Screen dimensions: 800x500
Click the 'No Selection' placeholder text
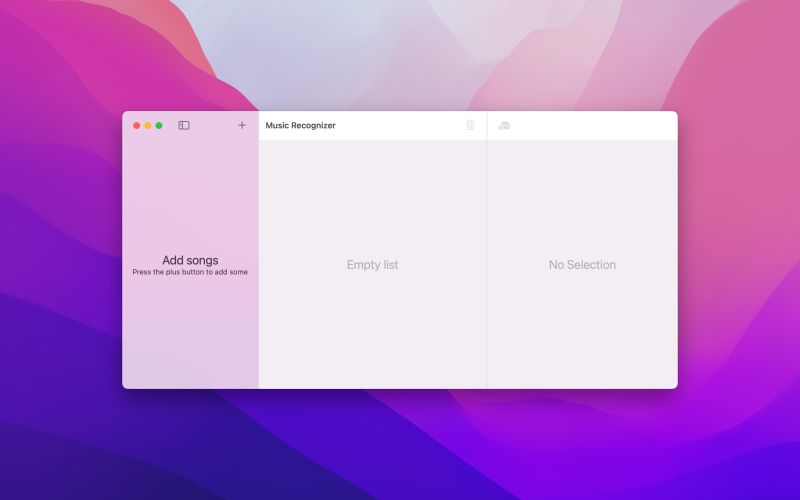pos(582,265)
